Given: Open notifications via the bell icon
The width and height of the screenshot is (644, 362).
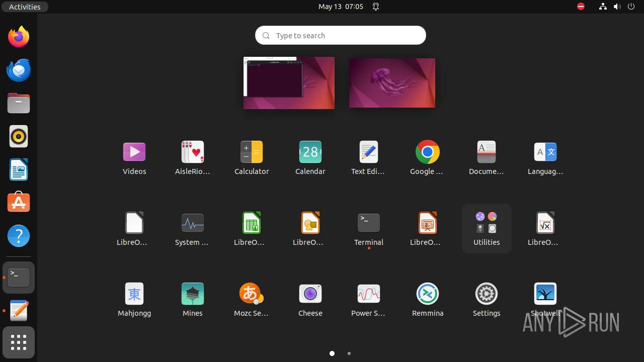Looking at the screenshot, I should pyautogui.click(x=376, y=7).
